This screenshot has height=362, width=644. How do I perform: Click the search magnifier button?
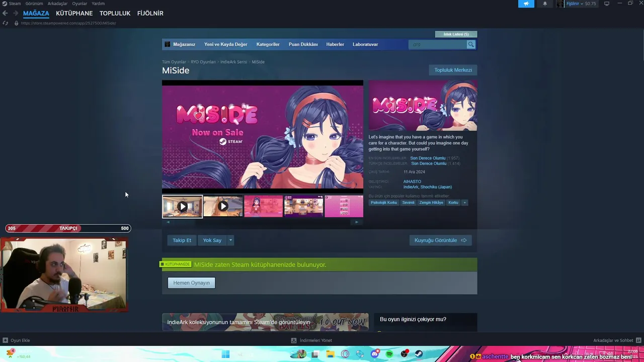pyautogui.click(x=471, y=44)
